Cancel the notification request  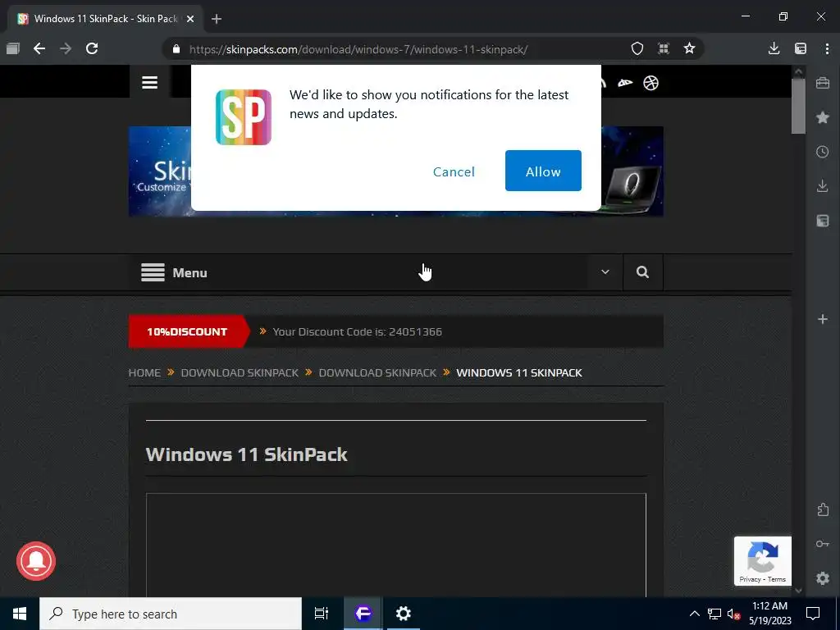click(x=454, y=171)
